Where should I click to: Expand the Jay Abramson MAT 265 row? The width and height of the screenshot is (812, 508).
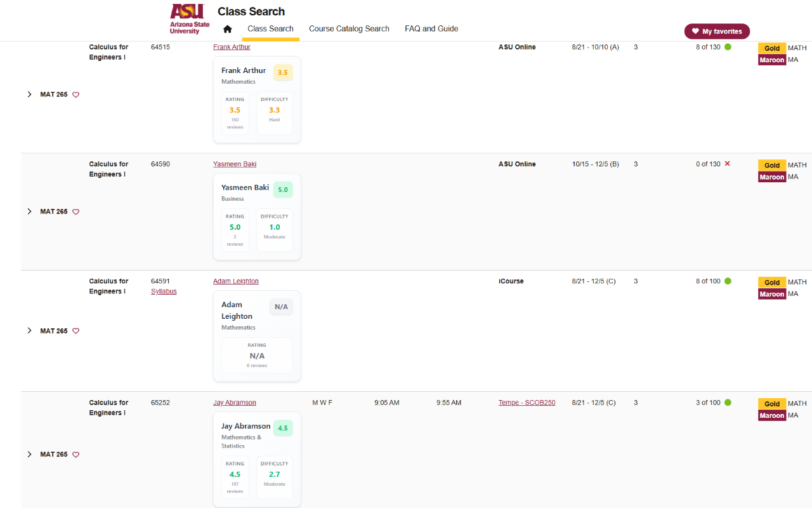(x=29, y=455)
